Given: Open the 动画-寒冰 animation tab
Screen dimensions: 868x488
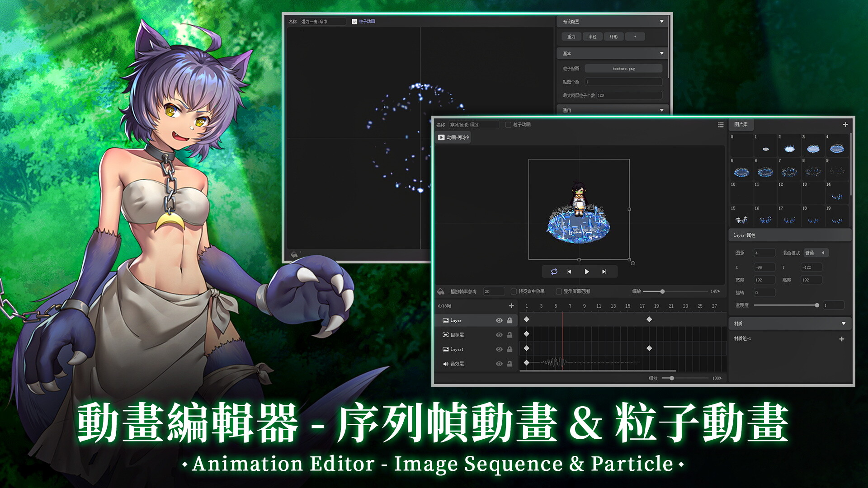Looking at the screenshot, I should pos(453,137).
